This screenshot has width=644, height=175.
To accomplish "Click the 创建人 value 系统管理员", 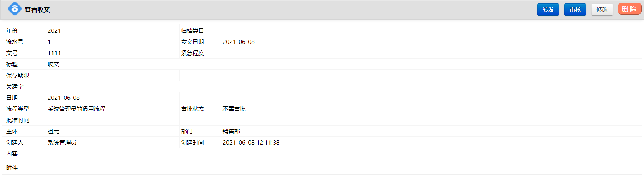I will click(x=62, y=142).
